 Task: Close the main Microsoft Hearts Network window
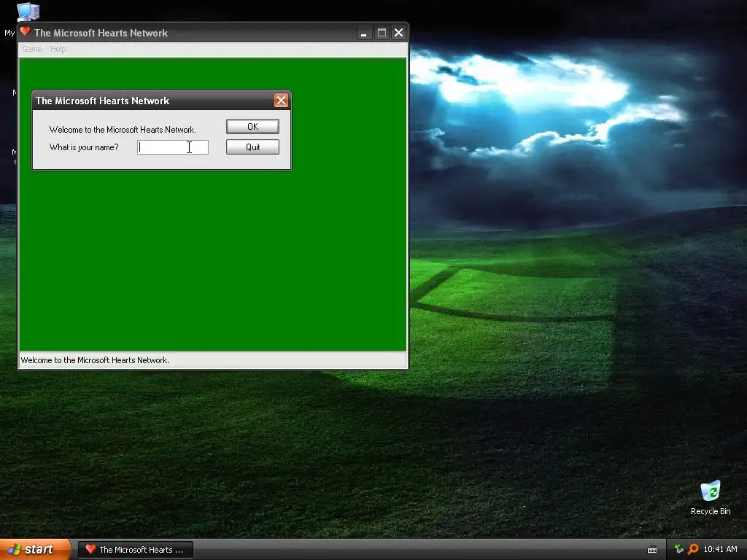(399, 33)
